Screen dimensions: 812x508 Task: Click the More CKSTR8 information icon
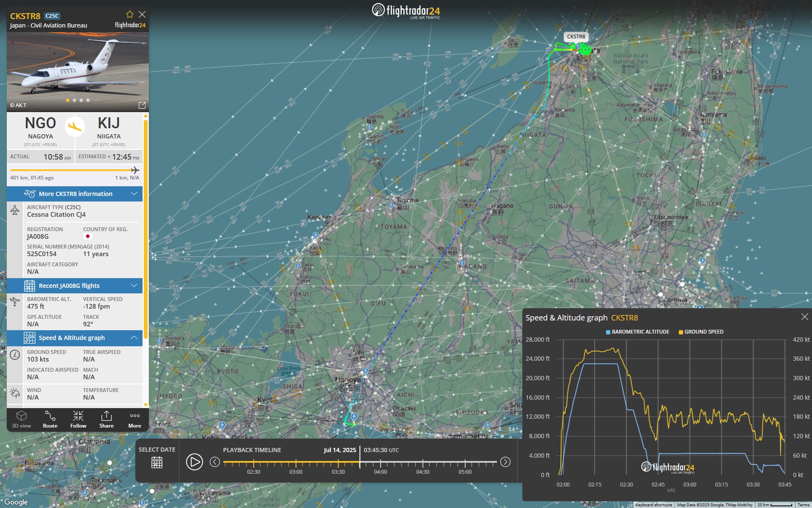pyautogui.click(x=30, y=193)
